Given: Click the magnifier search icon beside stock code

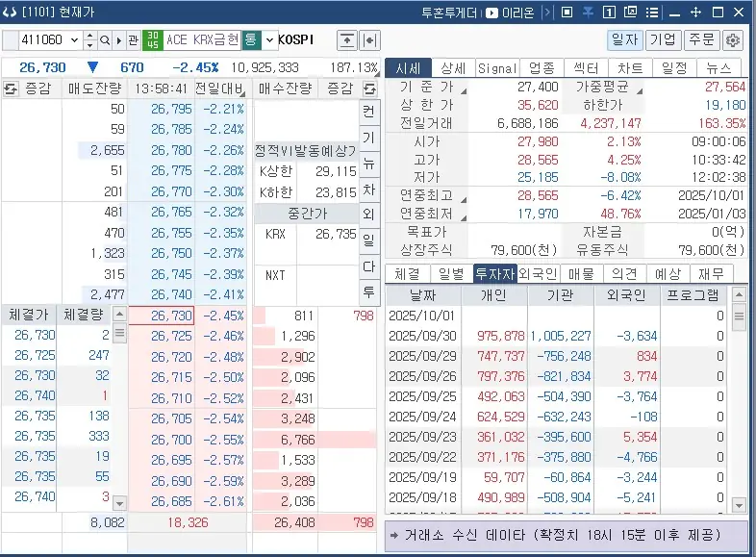Looking at the screenshot, I should click(105, 40).
